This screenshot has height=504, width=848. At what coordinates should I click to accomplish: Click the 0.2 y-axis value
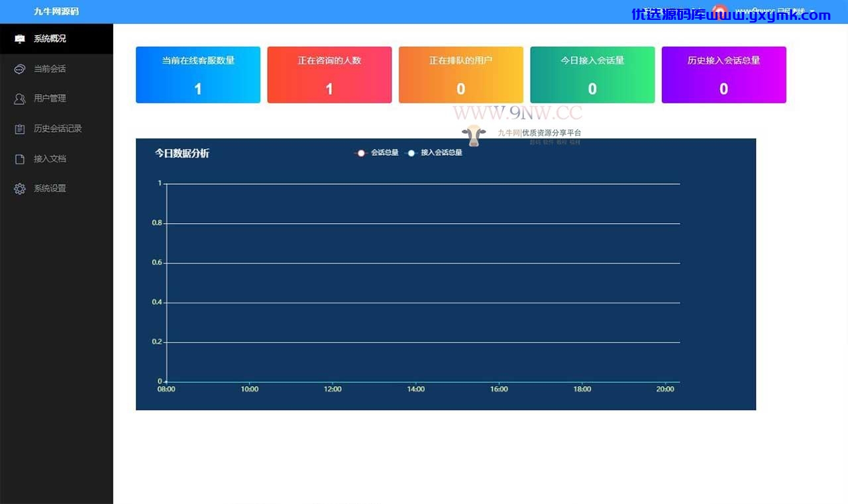pyautogui.click(x=157, y=342)
